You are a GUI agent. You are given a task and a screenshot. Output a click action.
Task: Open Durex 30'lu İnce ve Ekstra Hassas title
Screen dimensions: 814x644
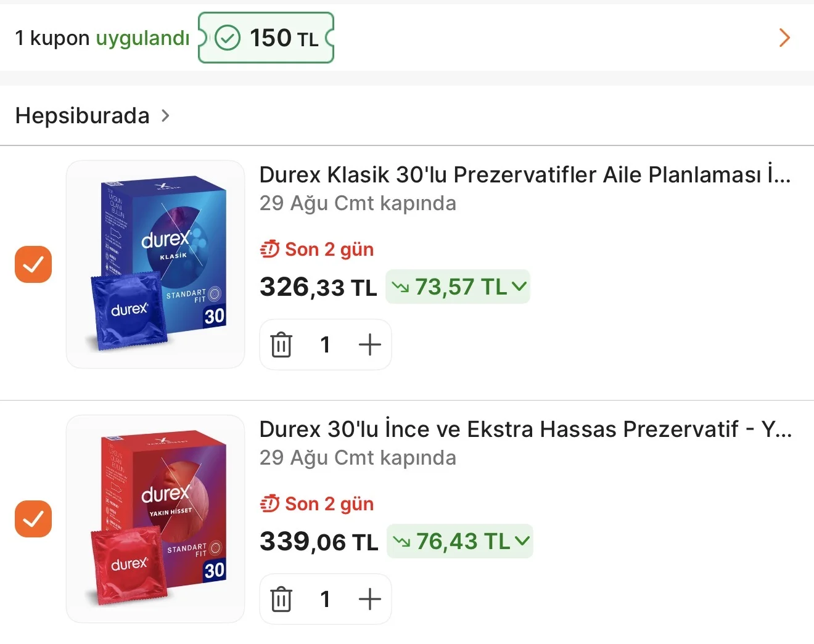click(x=525, y=430)
